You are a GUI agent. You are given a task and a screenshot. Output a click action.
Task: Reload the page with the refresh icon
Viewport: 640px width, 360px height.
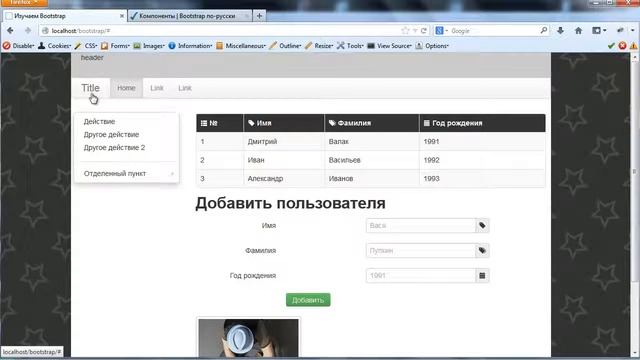click(x=424, y=31)
